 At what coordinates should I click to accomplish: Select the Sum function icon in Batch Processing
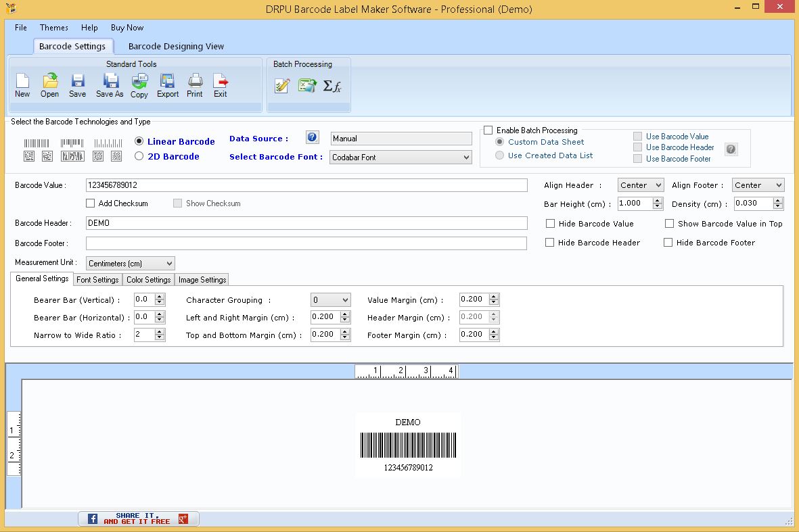331,86
